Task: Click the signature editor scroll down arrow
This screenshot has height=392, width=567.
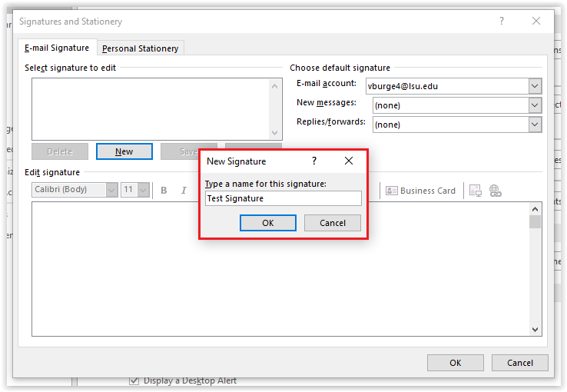Action: point(535,330)
